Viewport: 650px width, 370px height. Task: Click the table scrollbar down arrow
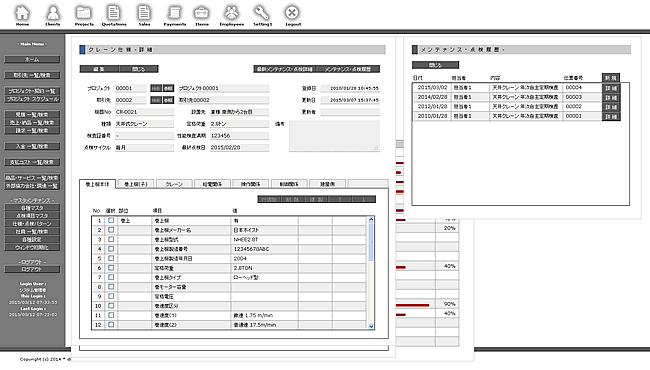(371, 326)
